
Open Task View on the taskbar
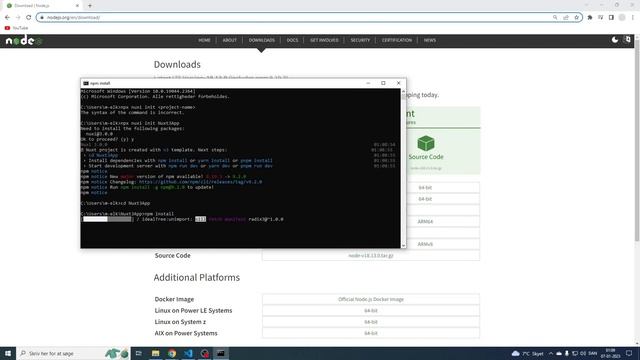click(x=139, y=353)
